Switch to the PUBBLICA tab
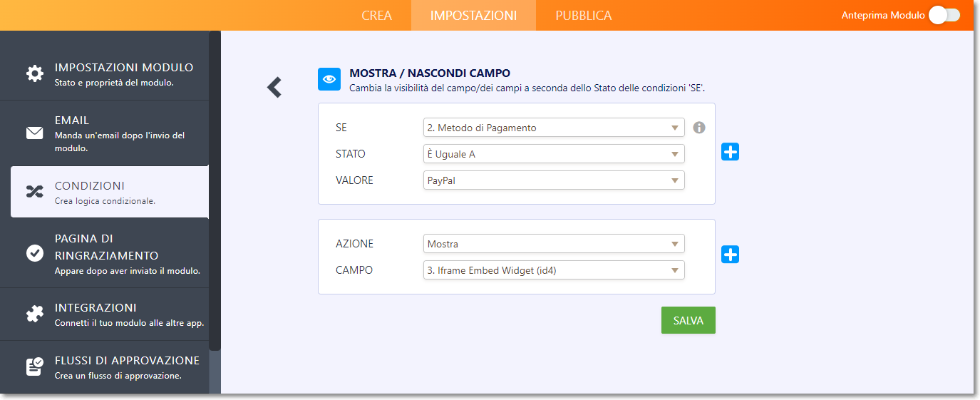 584,16
